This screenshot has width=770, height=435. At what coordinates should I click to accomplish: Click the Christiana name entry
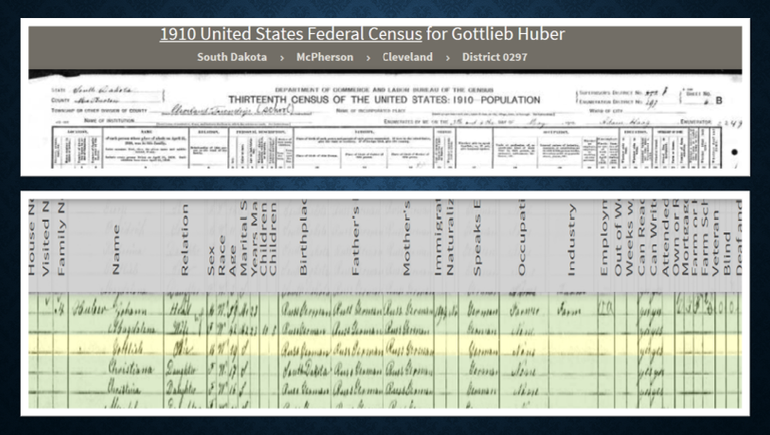click(131, 369)
